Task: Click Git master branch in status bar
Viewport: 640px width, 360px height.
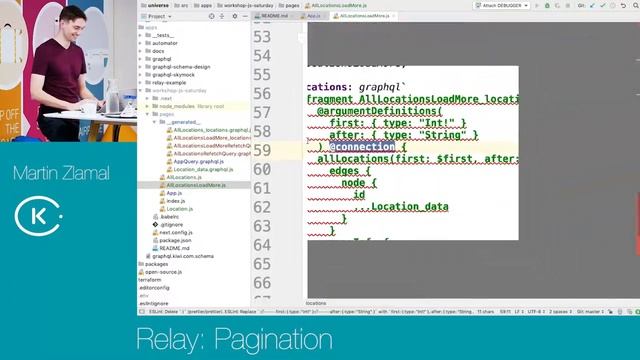Action: coord(590,311)
